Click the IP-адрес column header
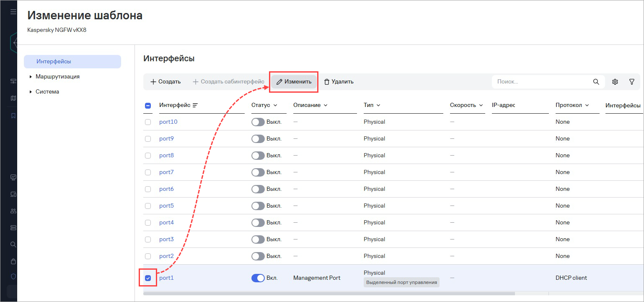Viewport: 644px width, 302px height. pyautogui.click(x=503, y=105)
